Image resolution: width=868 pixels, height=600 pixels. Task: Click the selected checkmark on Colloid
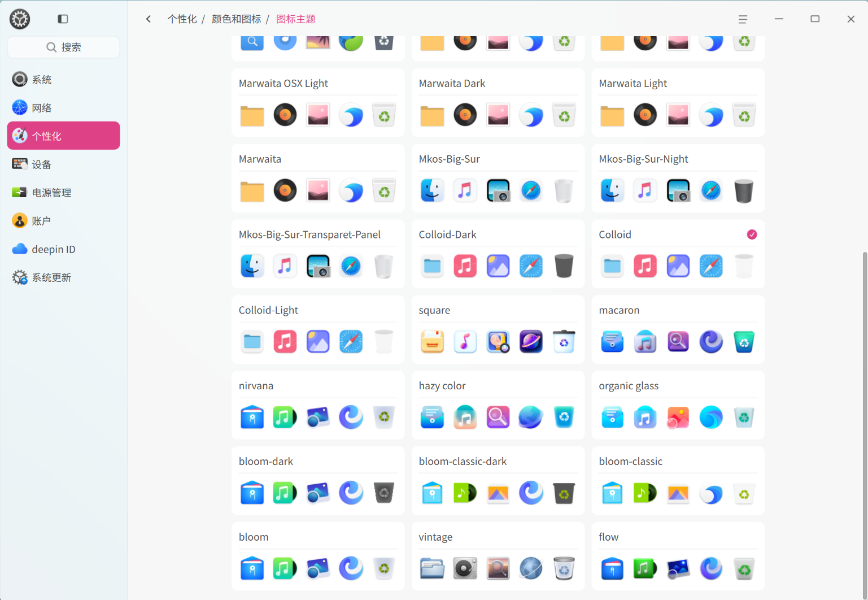[x=752, y=234]
